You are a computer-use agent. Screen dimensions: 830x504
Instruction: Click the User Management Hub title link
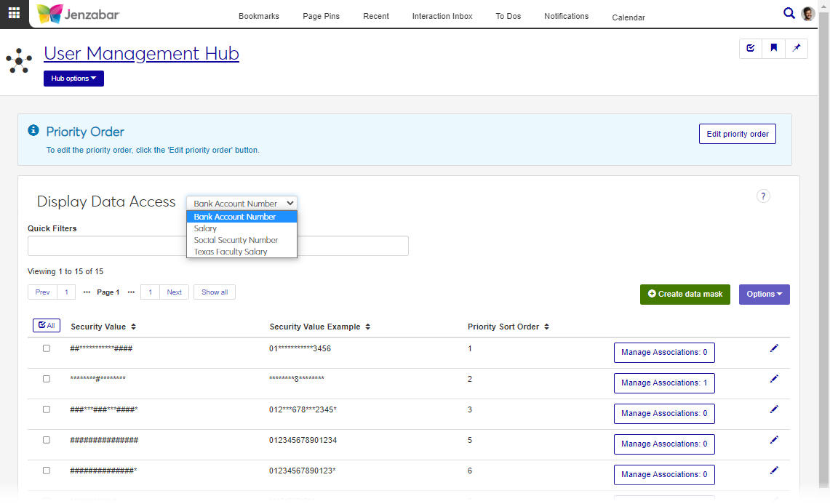click(x=141, y=53)
